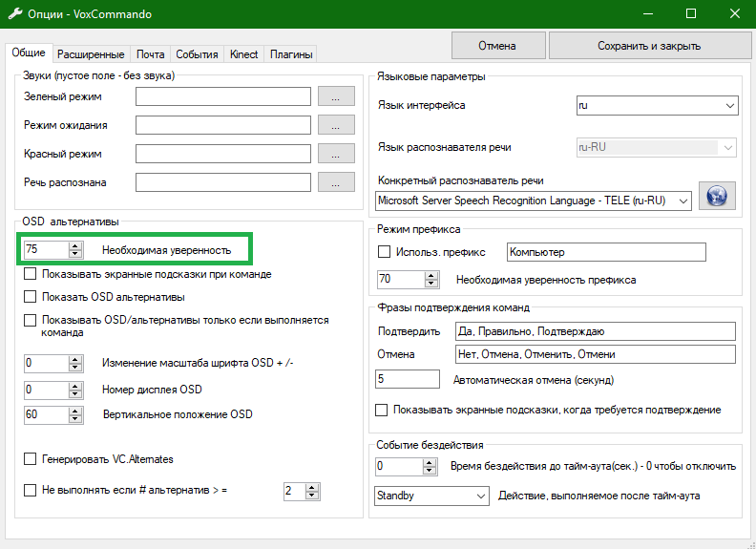Image resolution: width=756 pixels, height=549 pixels.
Task: Enable Показать OSD альтернативы checkbox
Action: 31,297
